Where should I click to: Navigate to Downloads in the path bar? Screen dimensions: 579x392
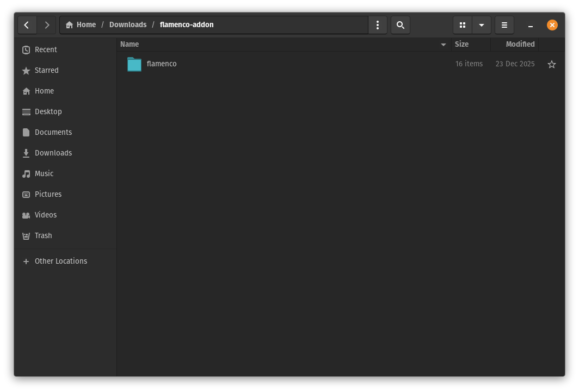[128, 25]
